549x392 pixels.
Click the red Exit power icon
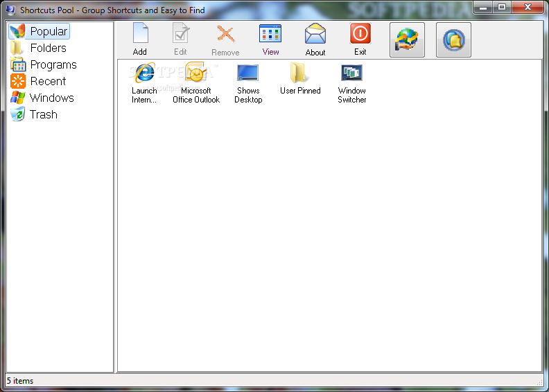click(x=360, y=33)
